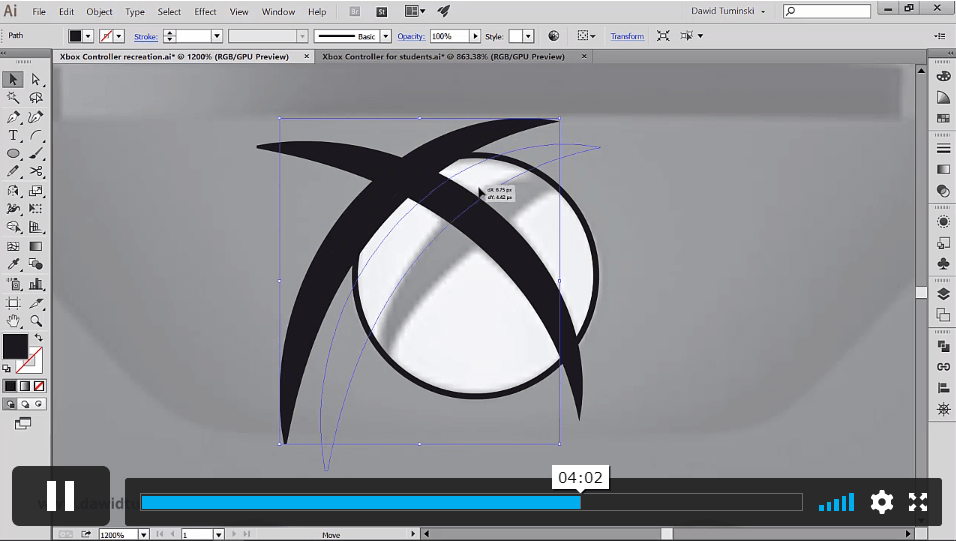
Task: Open the Align panel icon
Action: pyautogui.click(x=943, y=388)
